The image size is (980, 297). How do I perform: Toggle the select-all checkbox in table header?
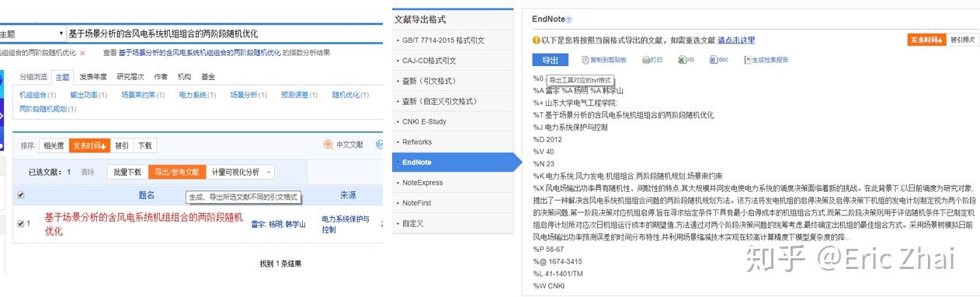20,195
